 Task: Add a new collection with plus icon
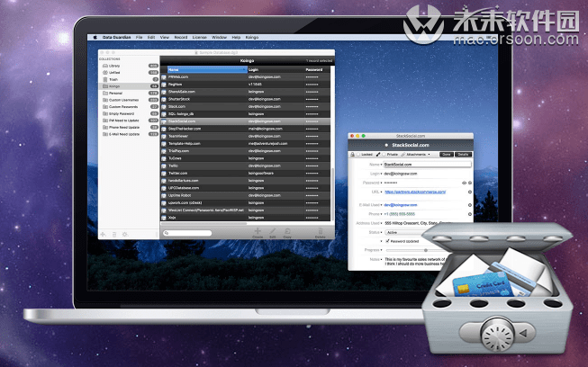(103, 235)
